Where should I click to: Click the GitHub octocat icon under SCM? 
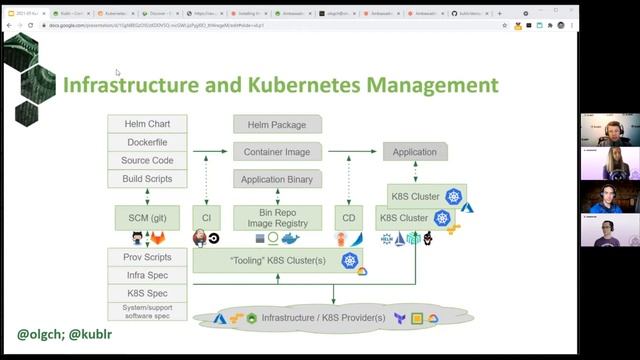137,238
